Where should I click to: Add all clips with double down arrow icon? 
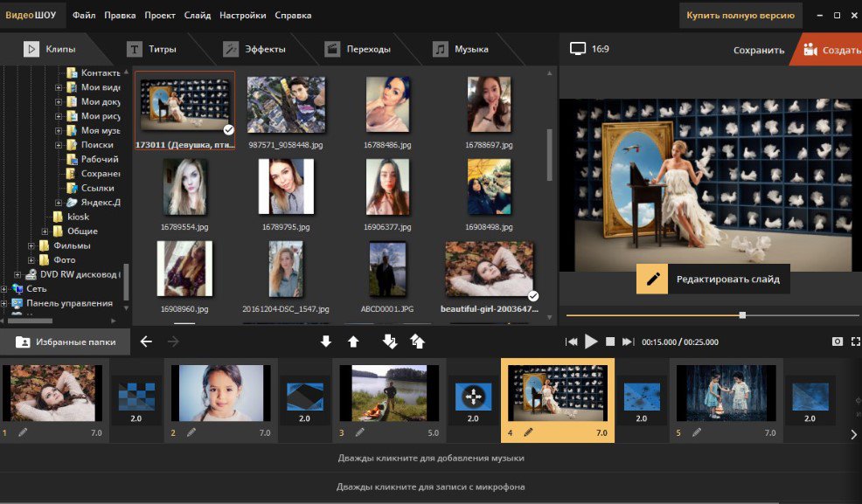[390, 342]
